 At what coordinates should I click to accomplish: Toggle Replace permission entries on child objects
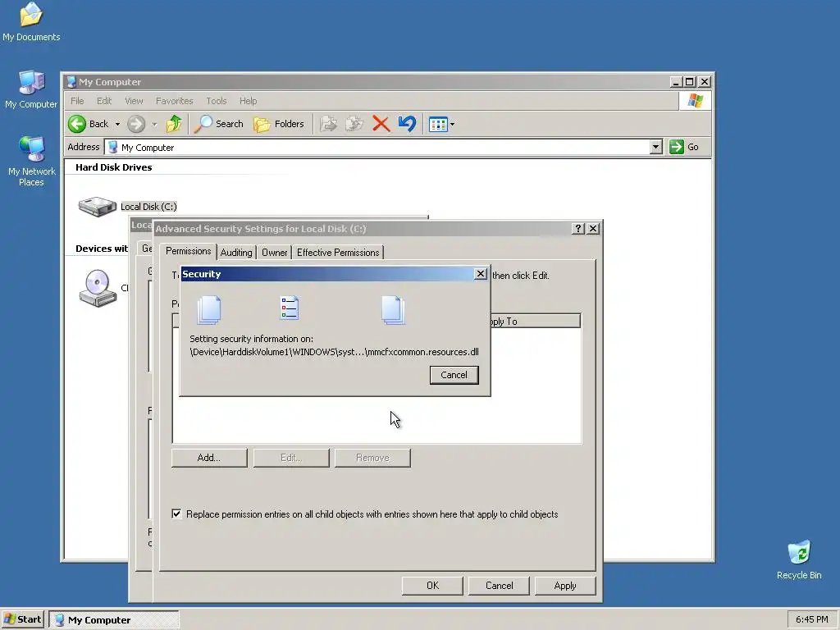pyautogui.click(x=176, y=514)
